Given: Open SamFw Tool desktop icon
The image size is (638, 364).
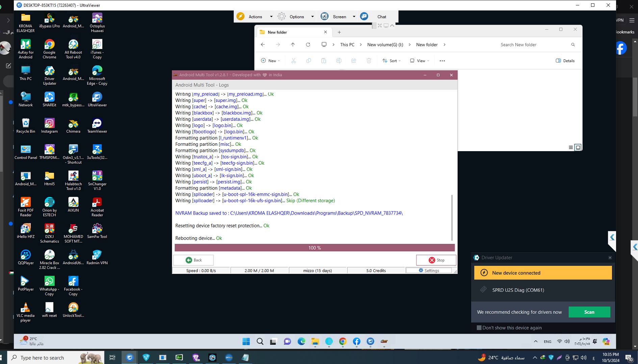Looking at the screenshot, I should pos(97,231).
